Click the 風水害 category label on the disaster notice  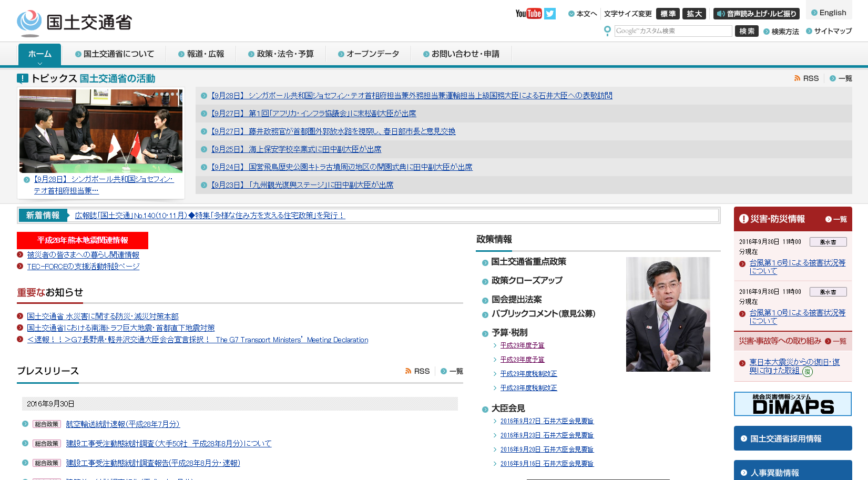828,241
